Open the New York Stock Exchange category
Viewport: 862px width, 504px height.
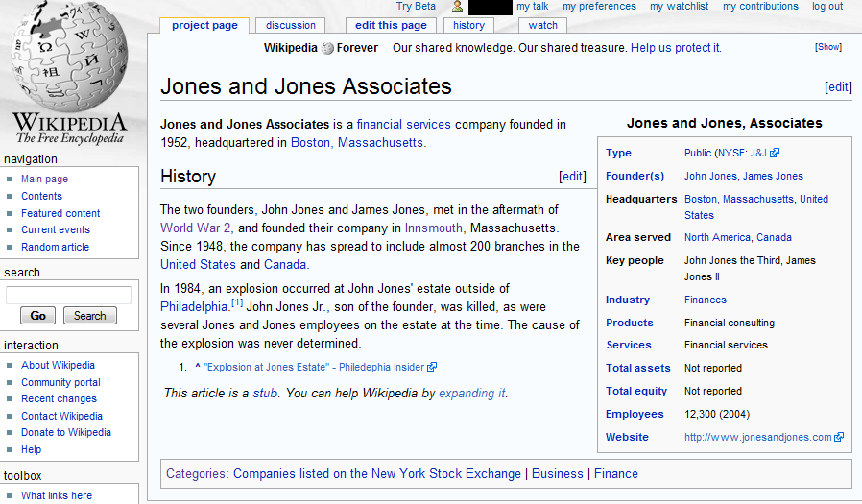tap(377, 473)
